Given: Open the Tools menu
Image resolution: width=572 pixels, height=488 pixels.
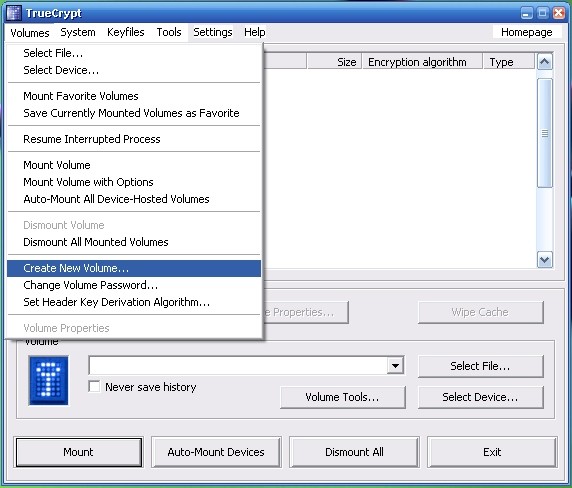Looking at the screenshot, I should click(x=169, y=32).
